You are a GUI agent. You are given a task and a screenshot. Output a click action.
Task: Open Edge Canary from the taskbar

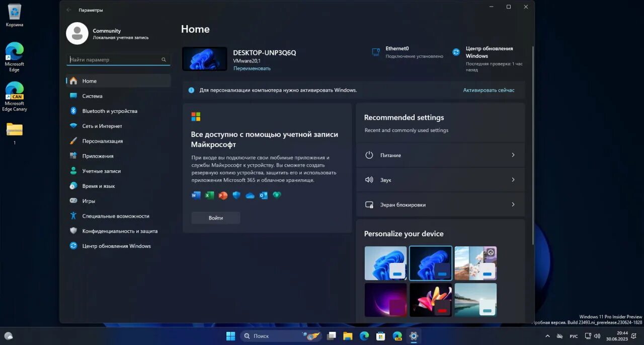pyautogui.click(x=397, y=336)
